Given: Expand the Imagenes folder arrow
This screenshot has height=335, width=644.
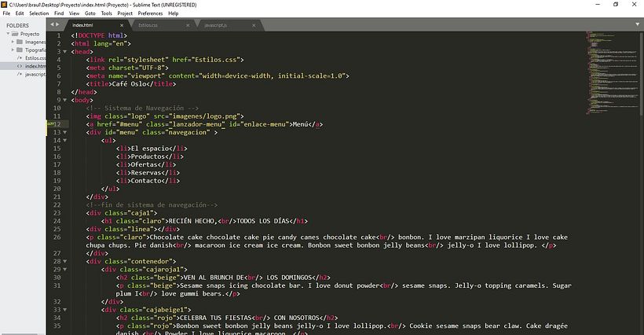Looking at the screenshot, I should (x=13, y=42).
